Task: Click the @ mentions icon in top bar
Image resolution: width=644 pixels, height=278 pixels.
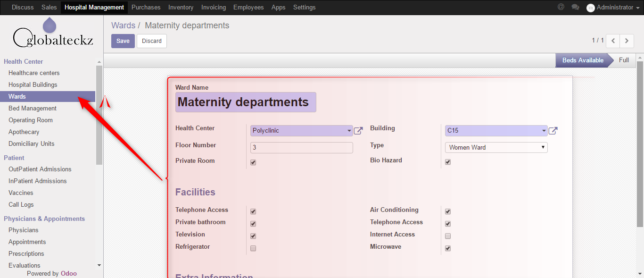Action: point(561,7)
